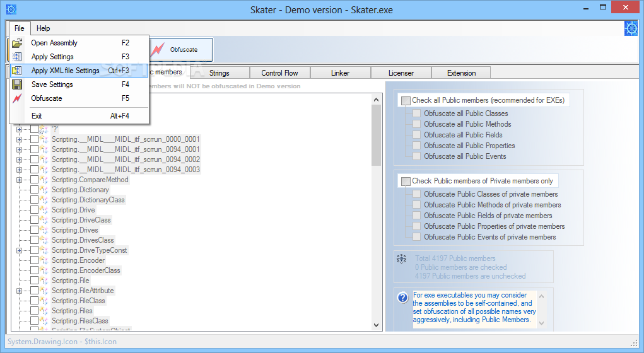Screen dimensions: 644x353
Task: Check the Scripting.FileClass checkbox
Action: [x=35, y=301]
